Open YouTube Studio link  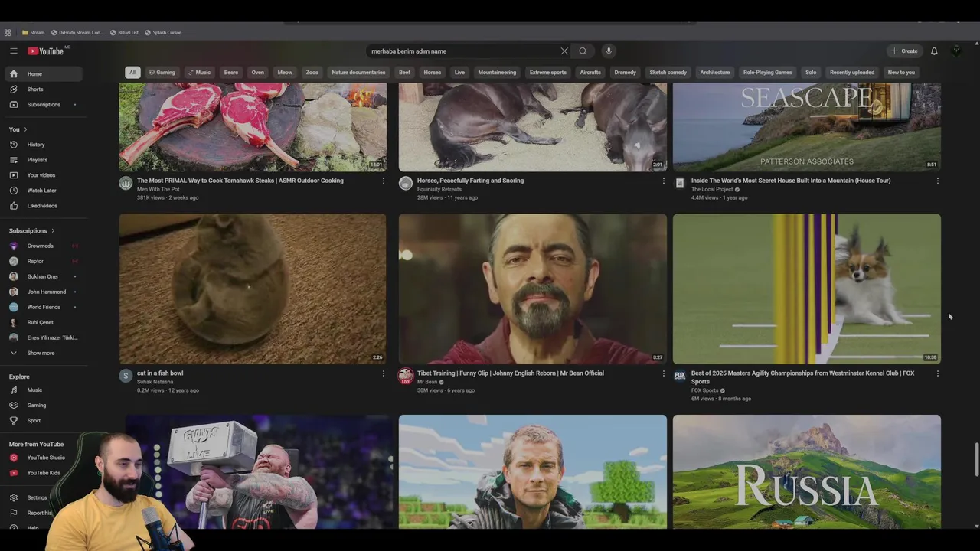click(43, 458)
